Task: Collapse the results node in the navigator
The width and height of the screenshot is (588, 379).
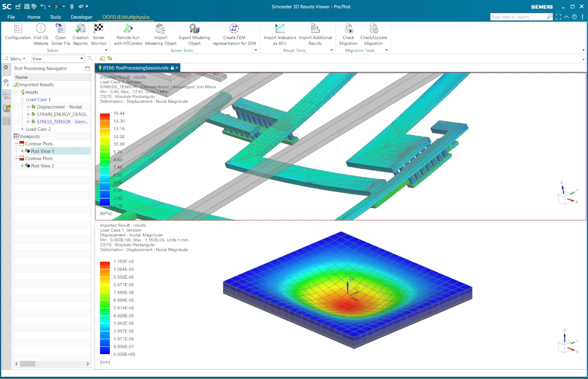Action: pos(17,92)
